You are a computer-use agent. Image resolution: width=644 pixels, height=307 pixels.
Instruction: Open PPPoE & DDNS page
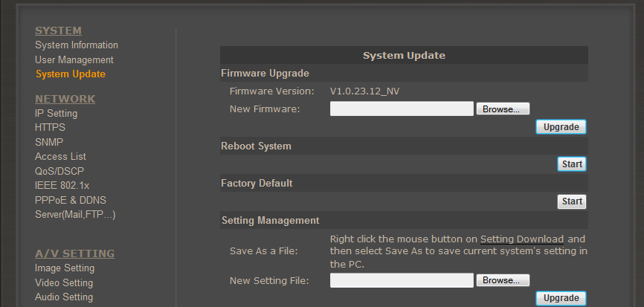(71, 200)
